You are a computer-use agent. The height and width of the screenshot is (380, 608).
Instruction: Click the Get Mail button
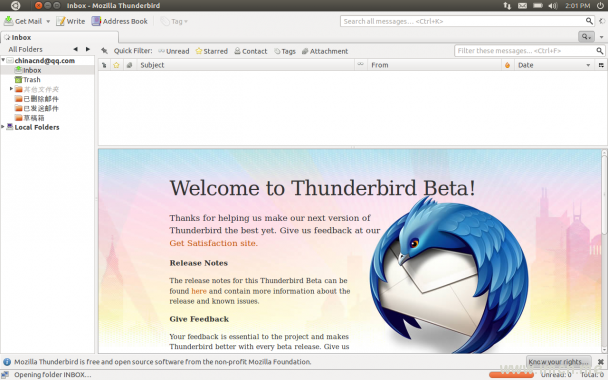[22, 21]
